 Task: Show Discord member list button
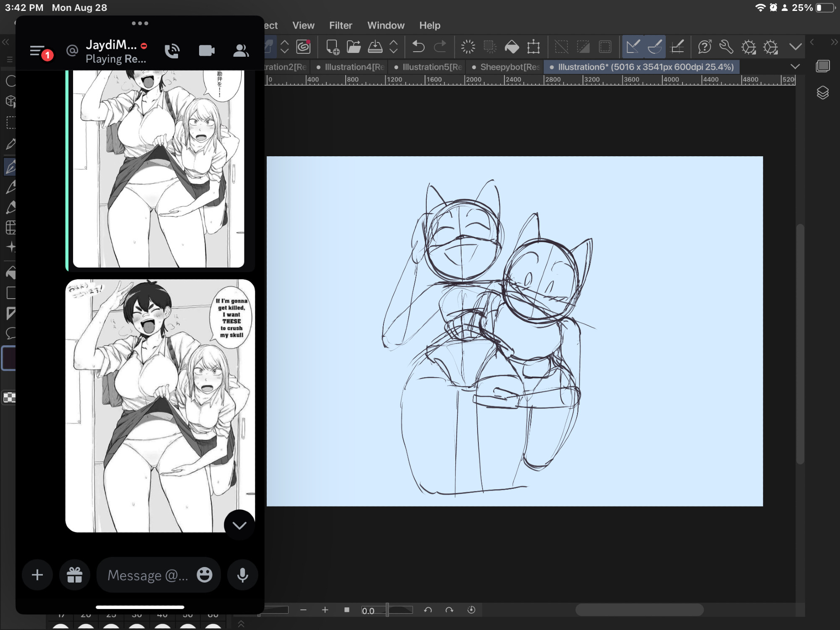point(241,51)
